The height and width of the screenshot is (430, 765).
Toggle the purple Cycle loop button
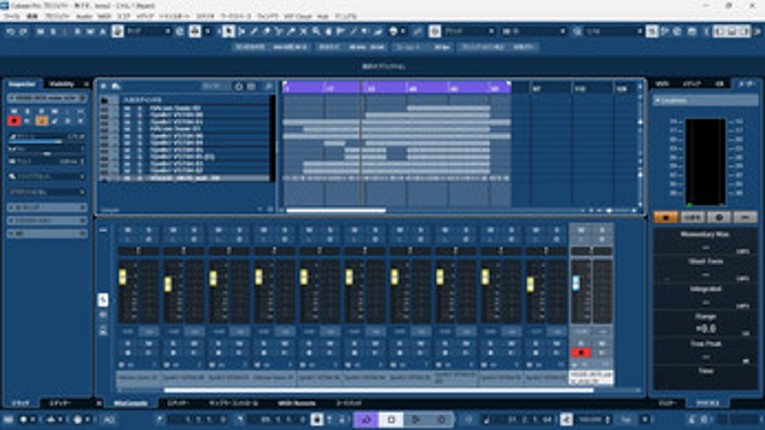click(366, 419)
